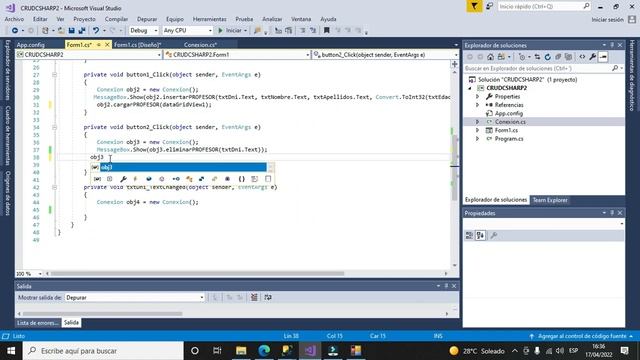Toggle the Preview Selected Items button

(603, 57)
